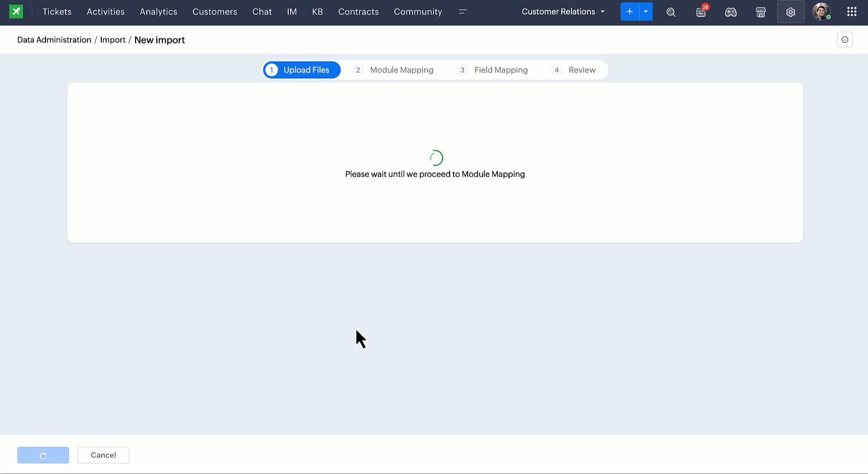Switch to the Tickets menu
This screenshot has height=474, width=868.
56,11
